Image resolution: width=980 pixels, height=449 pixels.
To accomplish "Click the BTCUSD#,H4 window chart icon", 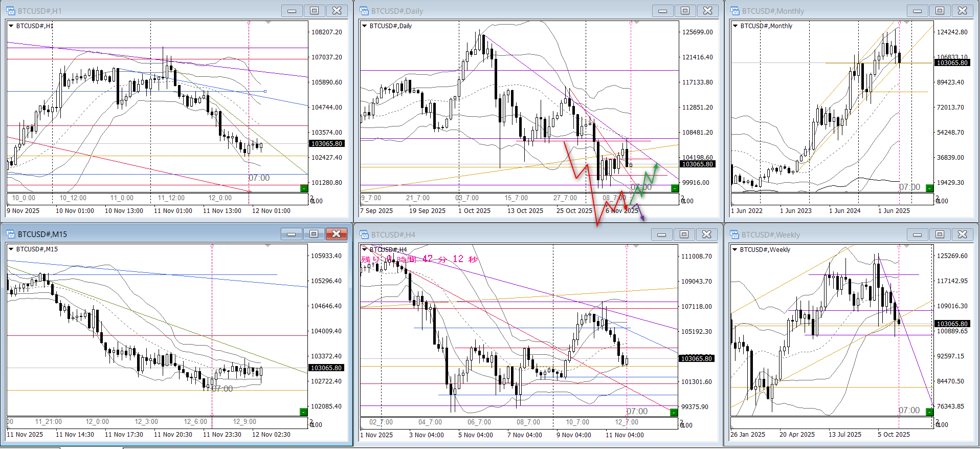I will coord(364,234).
